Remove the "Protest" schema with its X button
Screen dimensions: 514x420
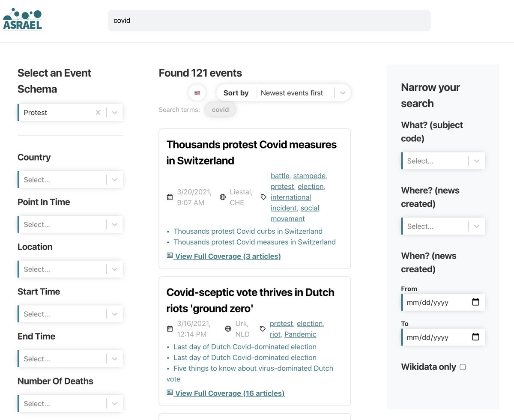[x=98, y=112]
